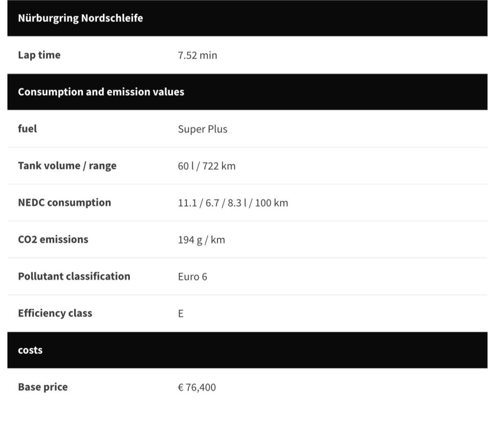Select the Efficiency class label
The height and width of the screenshot is (430, 504).
(x=55, y=313)
